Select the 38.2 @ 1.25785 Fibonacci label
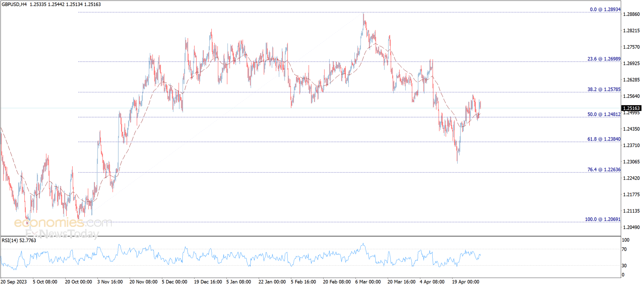 604,89
